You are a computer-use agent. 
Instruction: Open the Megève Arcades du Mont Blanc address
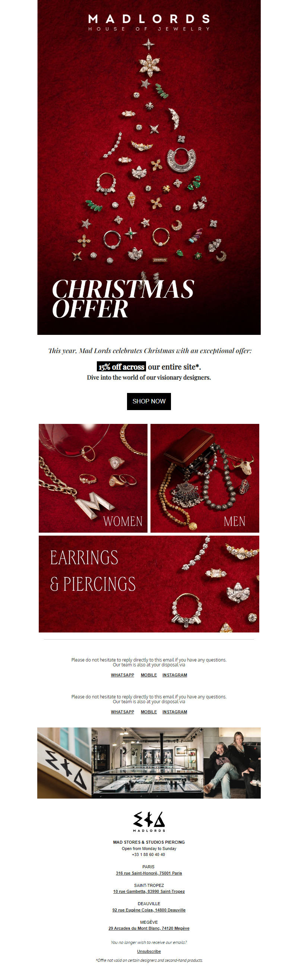coord(149,928)
